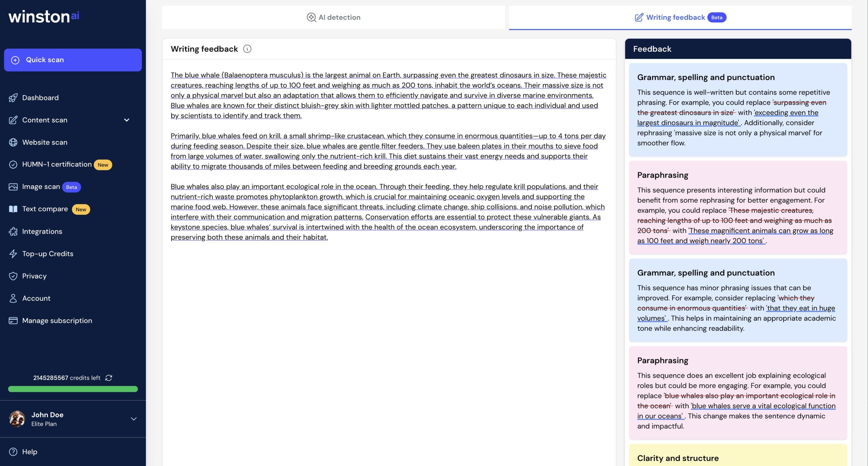Viewport: 868px width, 466px height.
Task: Open the Help link
Action: coord(29,452)
